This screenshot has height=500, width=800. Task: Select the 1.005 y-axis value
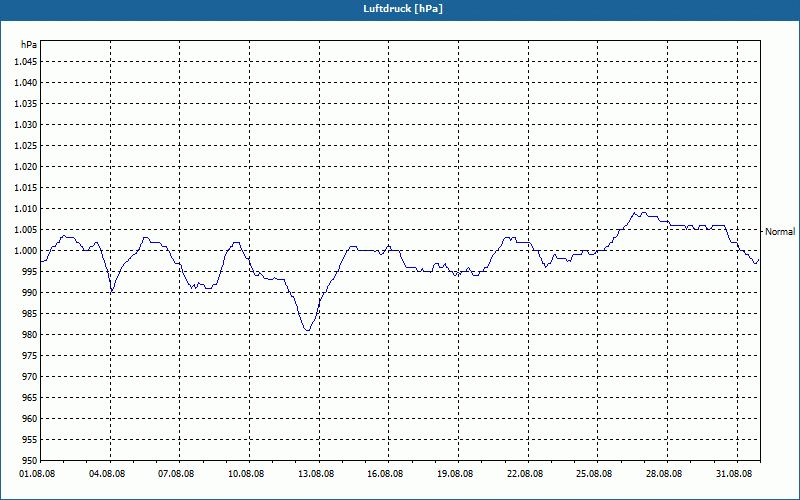(x=26, y=230)
